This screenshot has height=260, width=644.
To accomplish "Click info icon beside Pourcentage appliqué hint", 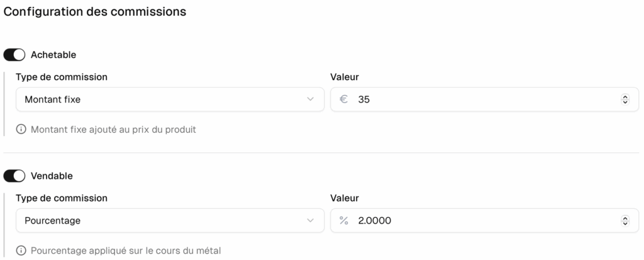I will pyautogui.click(x=21, y=250).
